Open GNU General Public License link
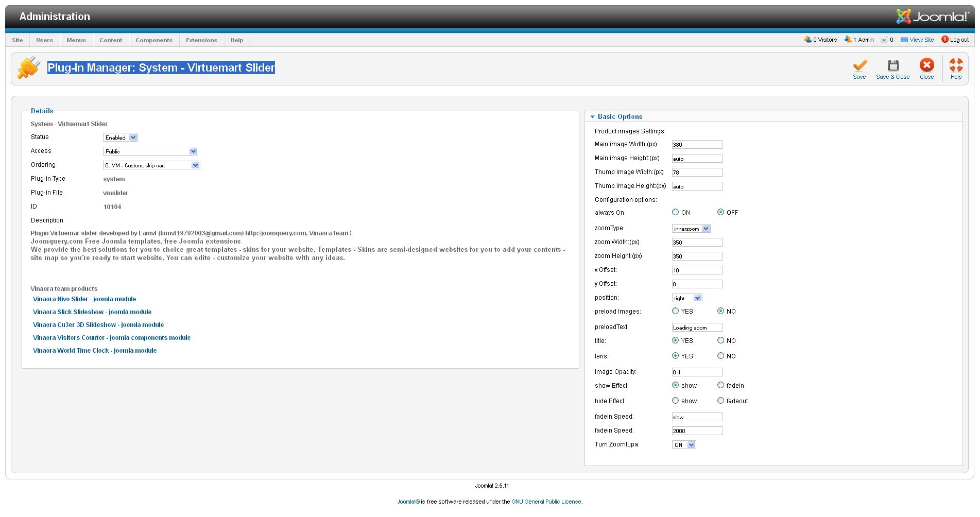Viewport: 980px width, 517px height. click(x=546, y=502)
